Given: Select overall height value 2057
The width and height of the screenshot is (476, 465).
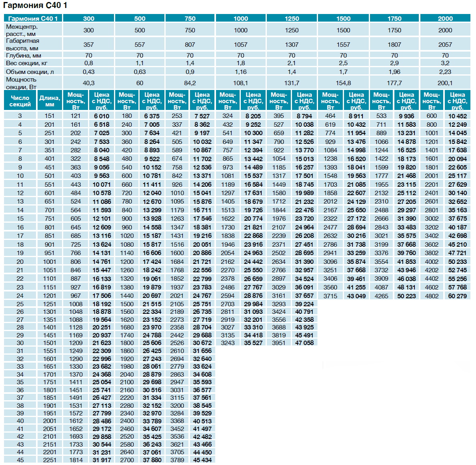Looking at the screenshot, I should pos(445,45).
